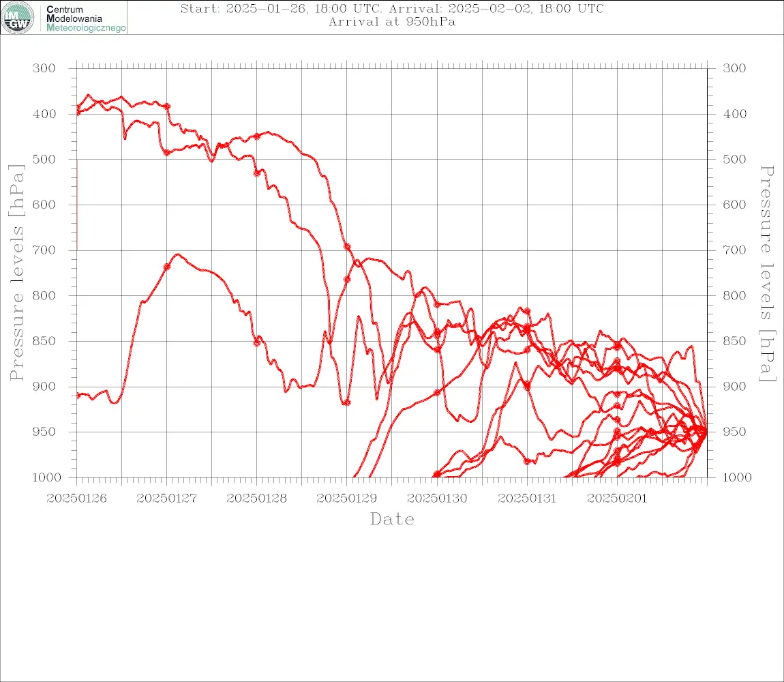Viewport: 784px width, 682px height.
Task: Click the trajectory marker near 900 hPa on 20250131
Action: click(x=527, y=386)
